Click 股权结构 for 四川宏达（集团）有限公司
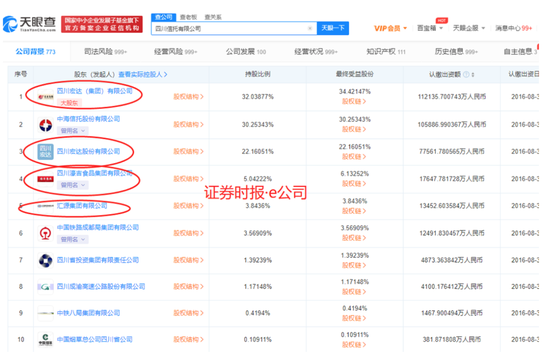This screenshot has height=360, width=550. (x=188, y=96)
